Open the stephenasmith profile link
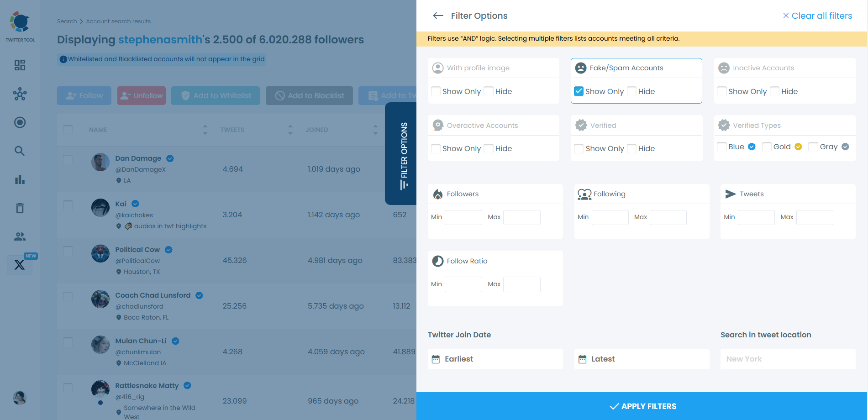Screen dimensions: 868x420 tap(160, 40)
